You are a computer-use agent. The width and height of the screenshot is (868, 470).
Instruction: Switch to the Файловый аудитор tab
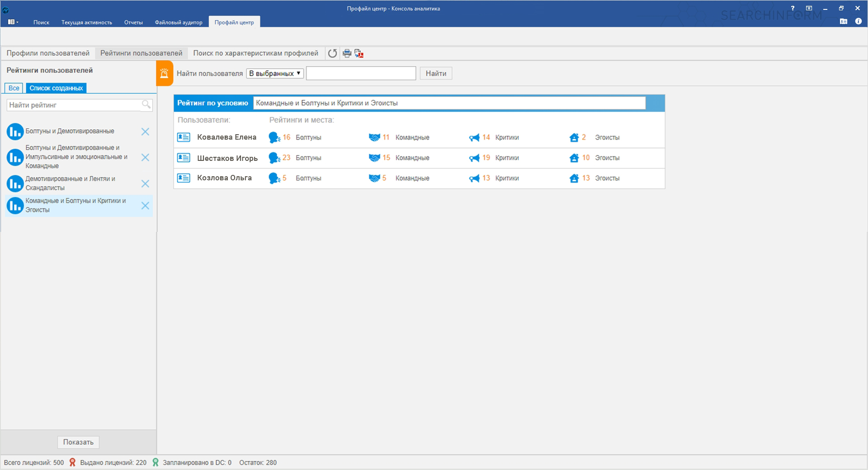coord(179,22)
